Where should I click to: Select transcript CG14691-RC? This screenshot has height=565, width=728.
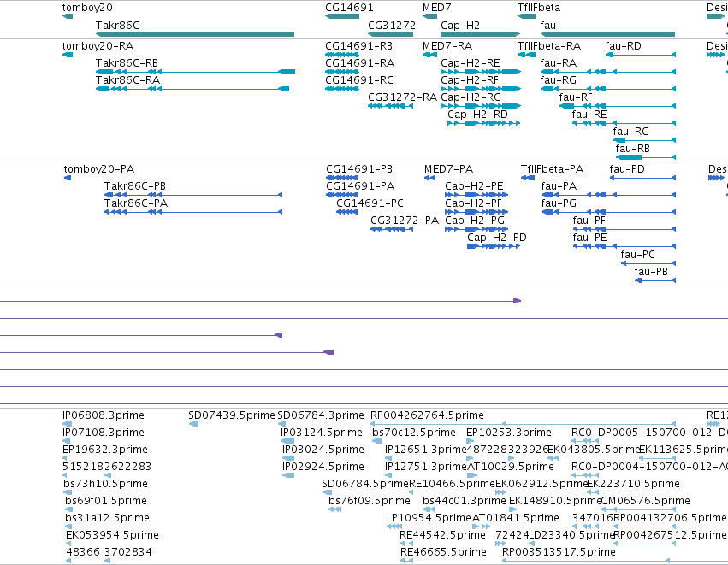pyautogui.click(x=341, y=89)
